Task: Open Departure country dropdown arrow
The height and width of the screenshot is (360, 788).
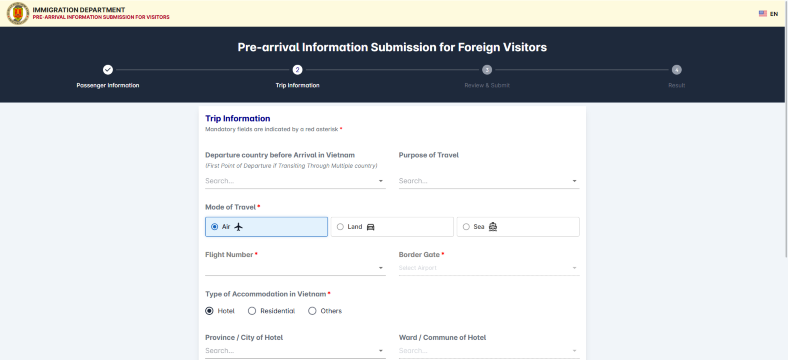Action: [x=380, y=181]
